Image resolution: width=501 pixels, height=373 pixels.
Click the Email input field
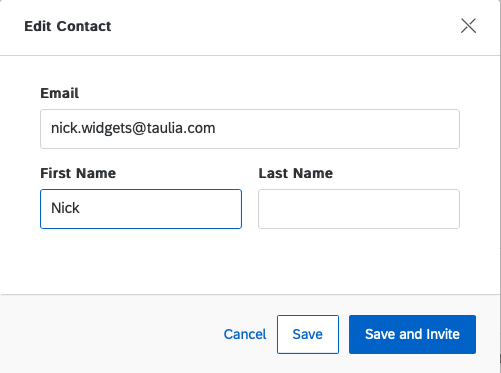click(250, 129)
